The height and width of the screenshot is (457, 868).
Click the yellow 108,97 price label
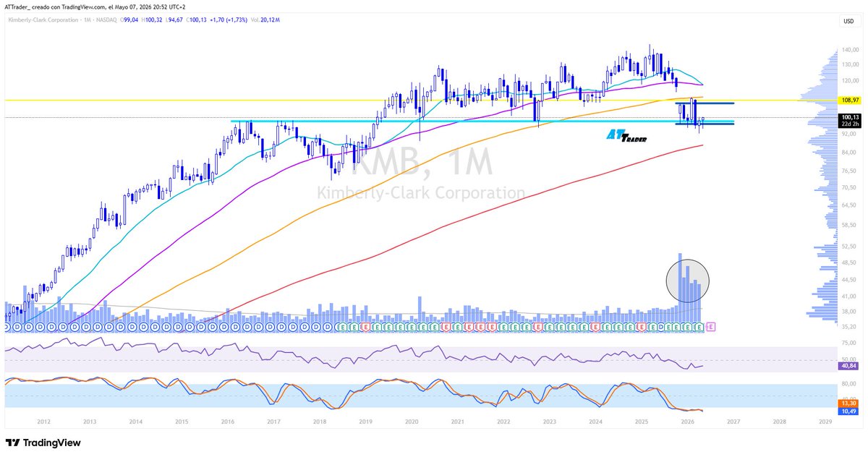pyautogui.click(x=850, y=100)
